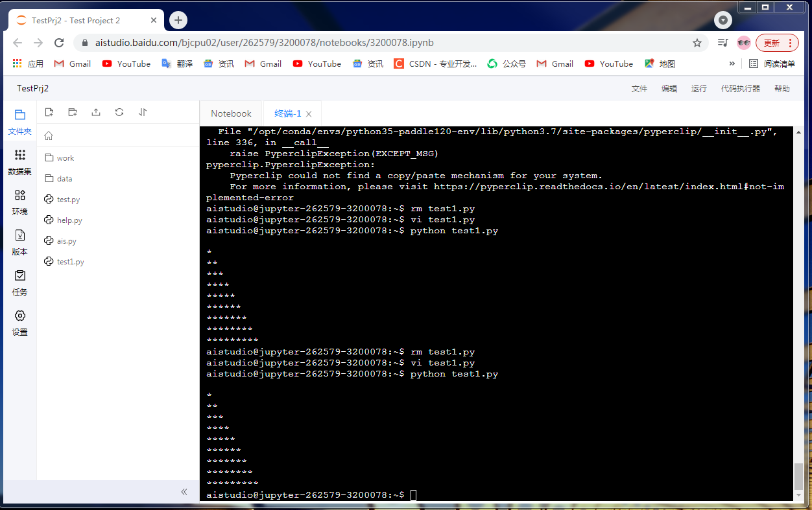Close the TestPrj2 browser tab
The width and height of the screenshot is (812, 510).
pos(154,20)
